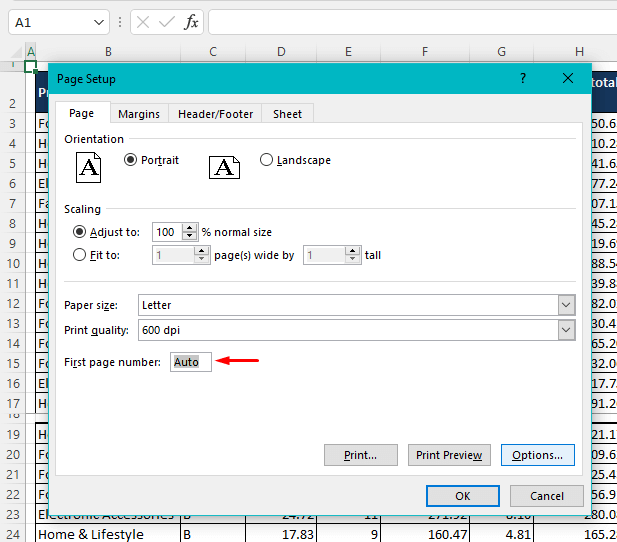
Task: Expand the Print quality dropdown
Action: click(566, 330)
